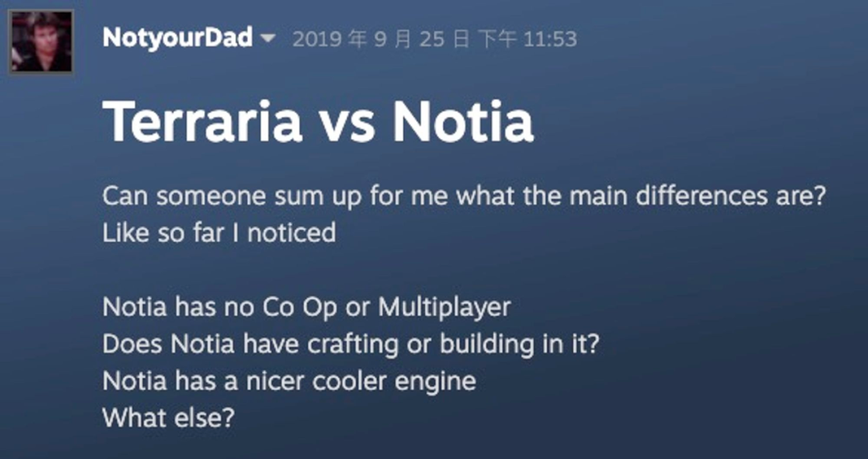Expand the dropdown arrow beside NotyourDad
This screenshot has height=459, width=868.
[x=268, y=39]
